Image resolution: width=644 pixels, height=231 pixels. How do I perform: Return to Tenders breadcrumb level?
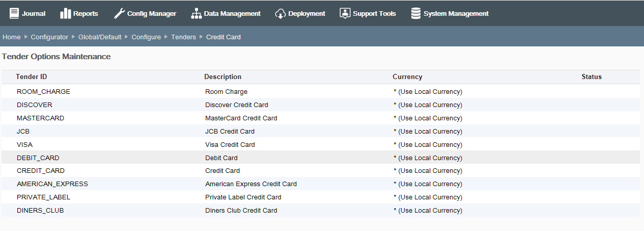point(183,37)
